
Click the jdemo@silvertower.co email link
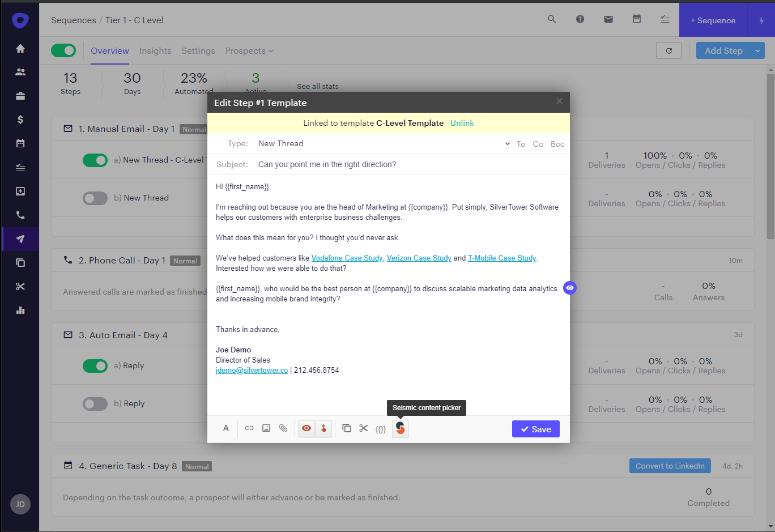pyautogui.click(x=252, y=371)
